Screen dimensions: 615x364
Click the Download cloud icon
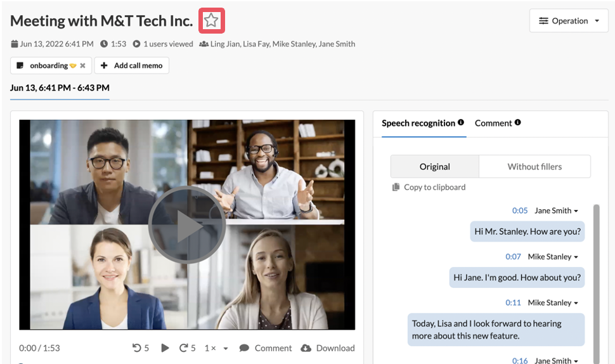click(x=306, y=348)
